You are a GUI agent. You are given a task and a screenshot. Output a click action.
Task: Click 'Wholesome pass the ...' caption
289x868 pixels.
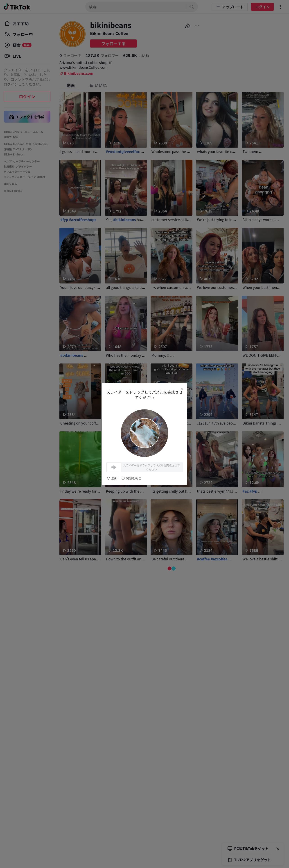[x=171, y=152]
